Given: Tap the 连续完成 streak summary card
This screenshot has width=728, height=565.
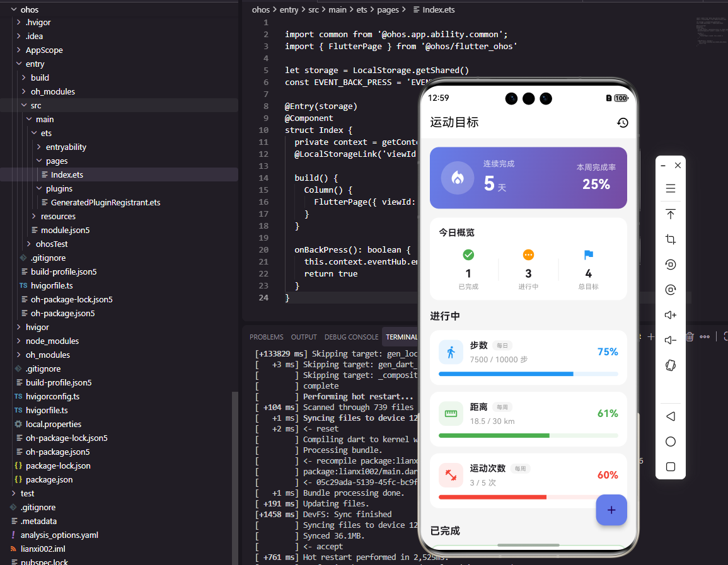Looking at the screenshot, I should (x=528, y=178).
